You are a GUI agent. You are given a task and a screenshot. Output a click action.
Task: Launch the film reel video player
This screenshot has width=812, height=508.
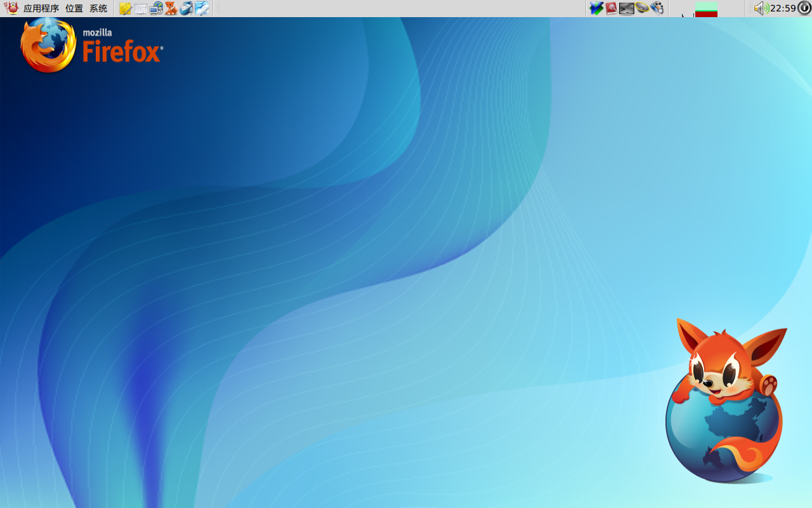657,8
